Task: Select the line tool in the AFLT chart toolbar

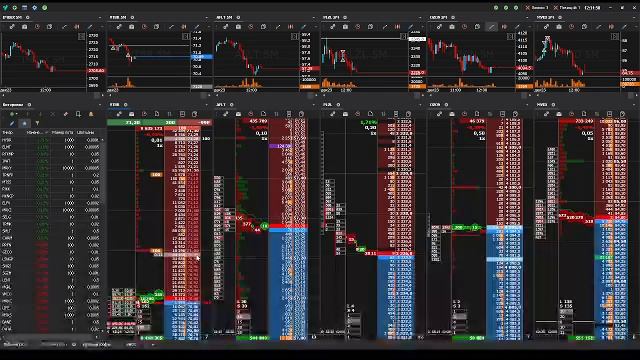Action: pyautogui.click(x=278, y=27)
